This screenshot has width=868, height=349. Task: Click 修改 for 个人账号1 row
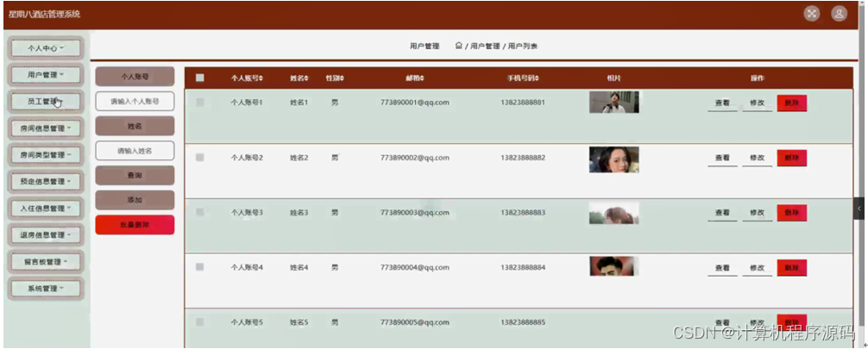coord(758,103)
